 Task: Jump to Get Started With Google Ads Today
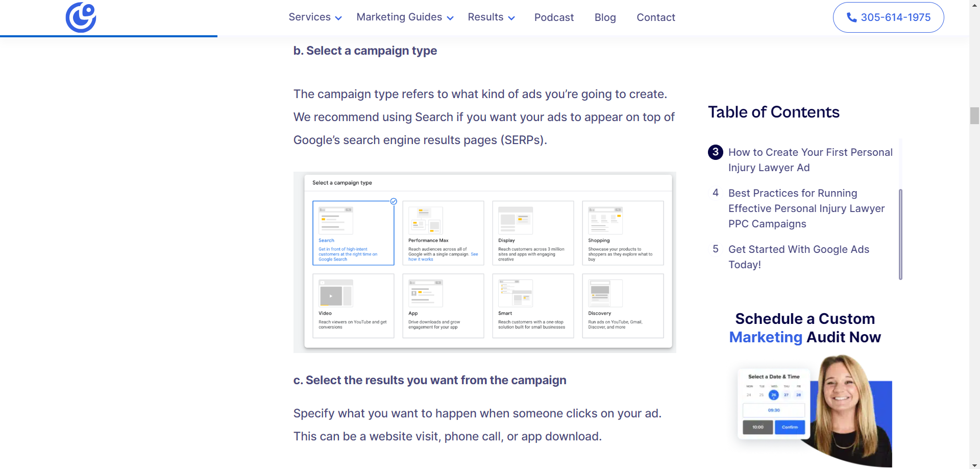click(x=799, y=257)
